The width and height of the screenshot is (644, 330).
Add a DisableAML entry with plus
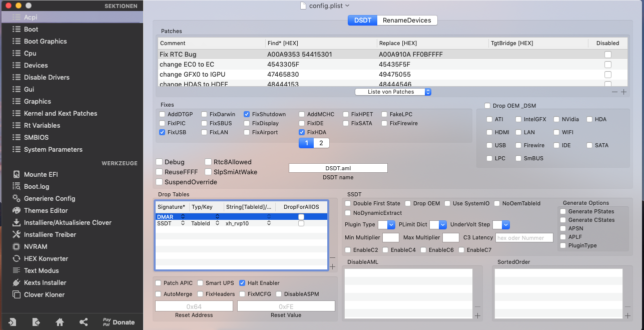pyautogui.click(x=477, y=315)
